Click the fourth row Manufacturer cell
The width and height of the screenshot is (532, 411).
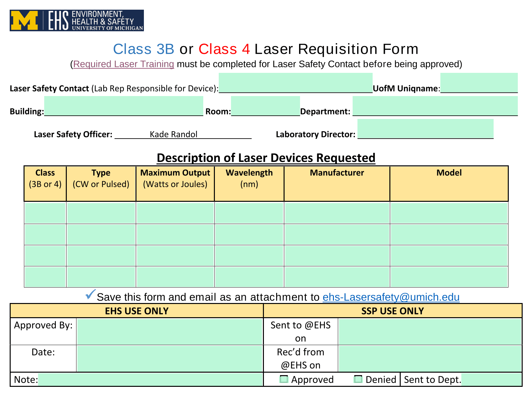click(337, 277)
